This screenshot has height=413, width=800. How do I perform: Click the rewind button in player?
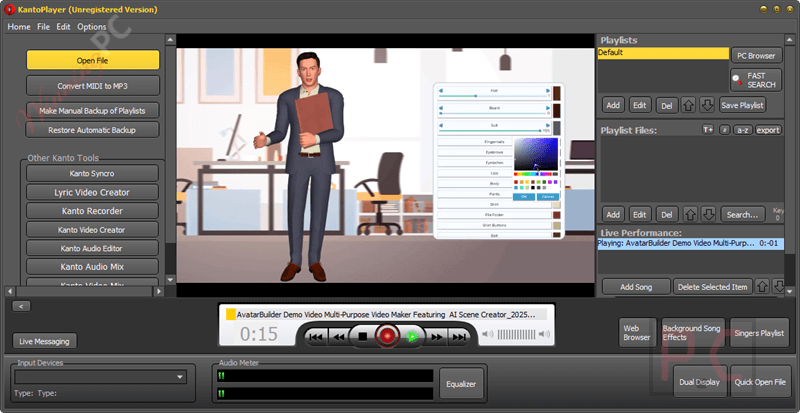click(x=338, y=337)
